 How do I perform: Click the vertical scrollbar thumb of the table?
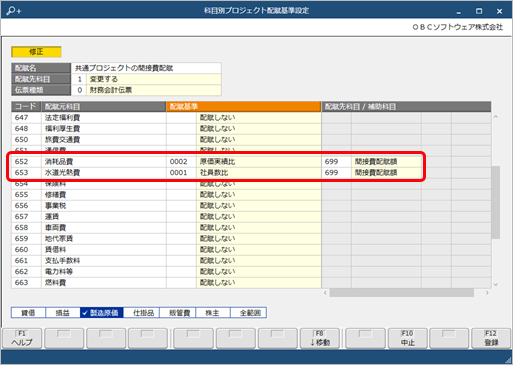coord(496,202)
